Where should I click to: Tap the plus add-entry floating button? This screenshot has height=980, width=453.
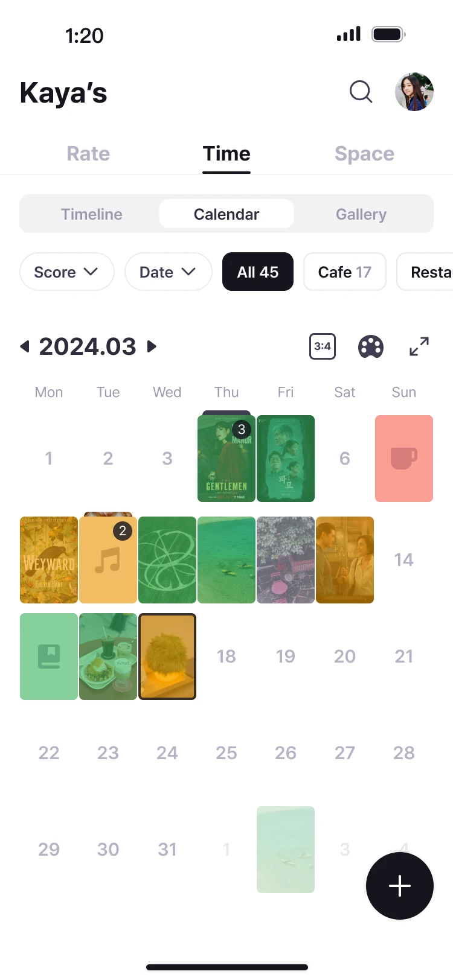400,886
